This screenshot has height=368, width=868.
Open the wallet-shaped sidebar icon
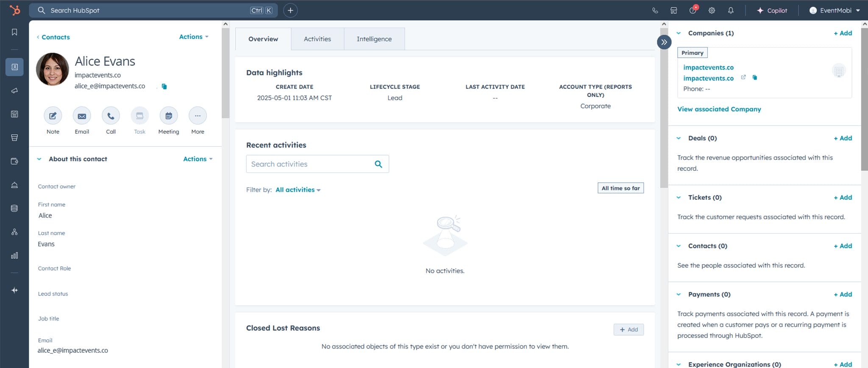(14, 161)
